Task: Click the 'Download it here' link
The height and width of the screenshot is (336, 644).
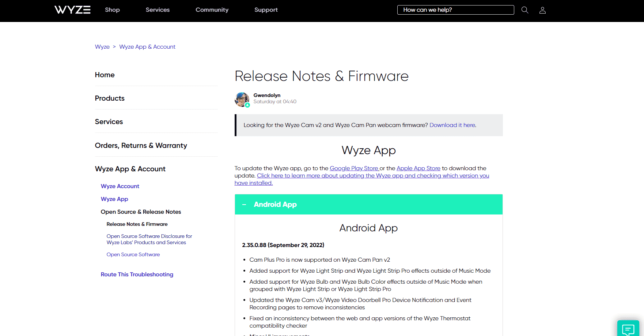Action: tap(452, 125)
